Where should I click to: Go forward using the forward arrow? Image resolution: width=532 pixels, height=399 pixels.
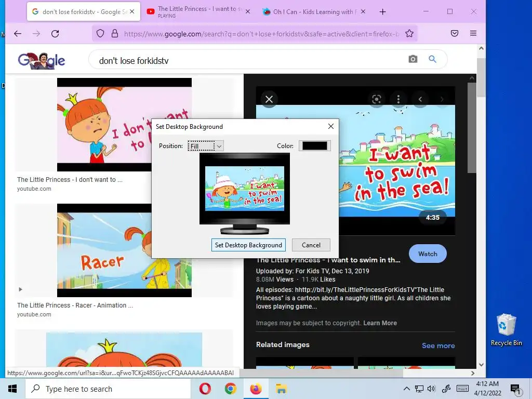coord(36,33)
